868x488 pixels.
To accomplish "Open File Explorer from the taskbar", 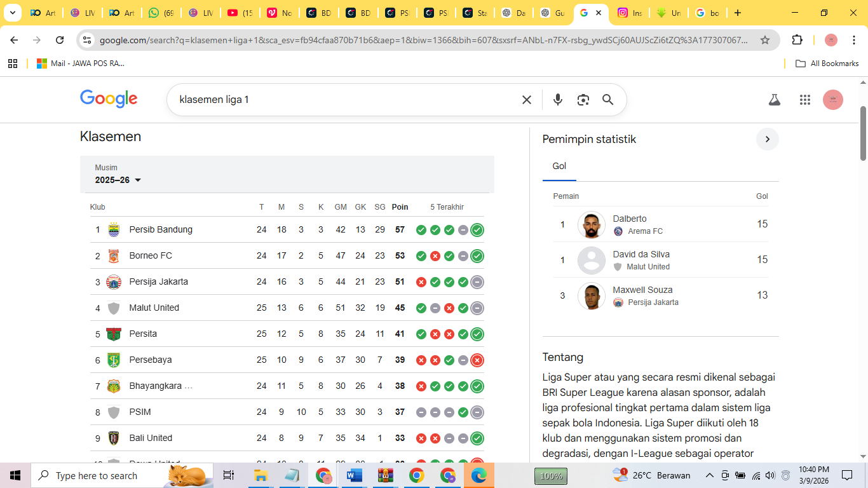I will click(261, 475).
